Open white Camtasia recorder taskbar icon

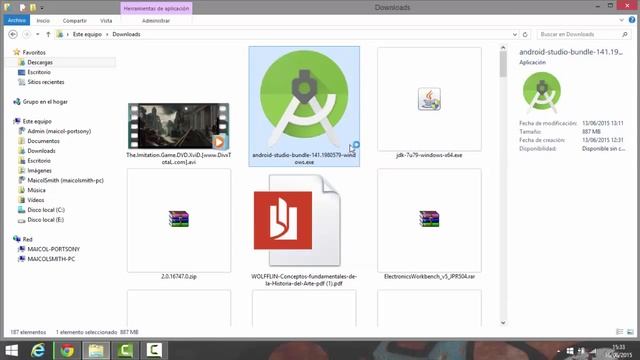coord(154,351)
